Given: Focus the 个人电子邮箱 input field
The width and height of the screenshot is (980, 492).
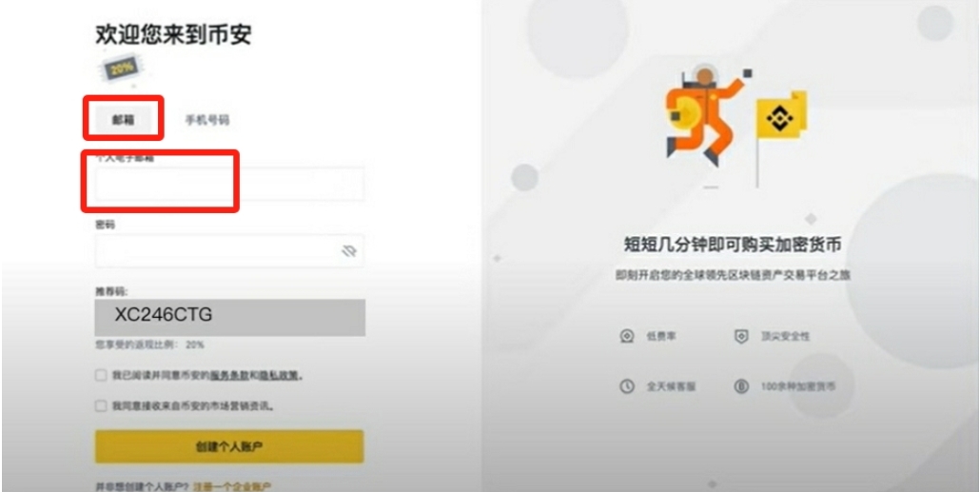Looking at the screenshot, I should (x=229, y=184).
